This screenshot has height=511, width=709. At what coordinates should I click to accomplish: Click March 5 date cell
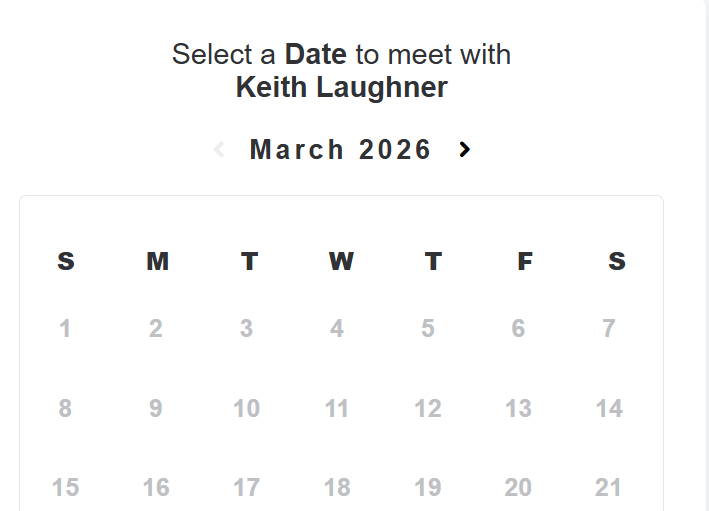pos(428,328)
